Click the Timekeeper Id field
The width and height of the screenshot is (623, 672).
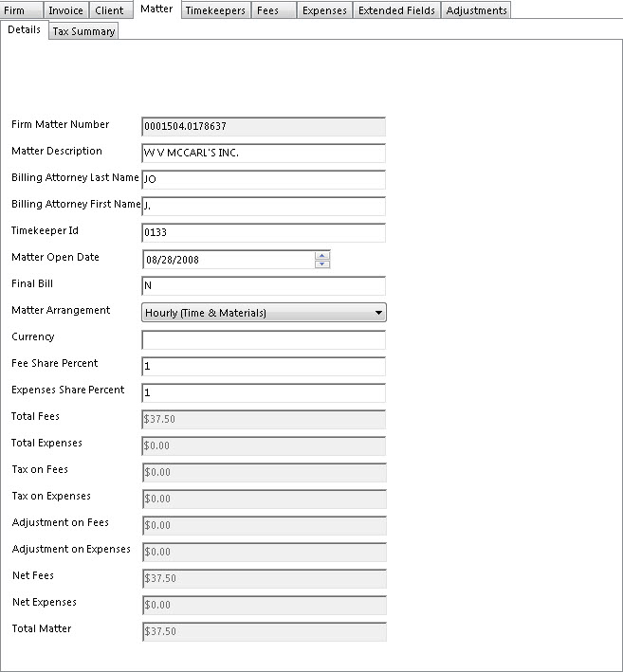(x=264, y=233)
